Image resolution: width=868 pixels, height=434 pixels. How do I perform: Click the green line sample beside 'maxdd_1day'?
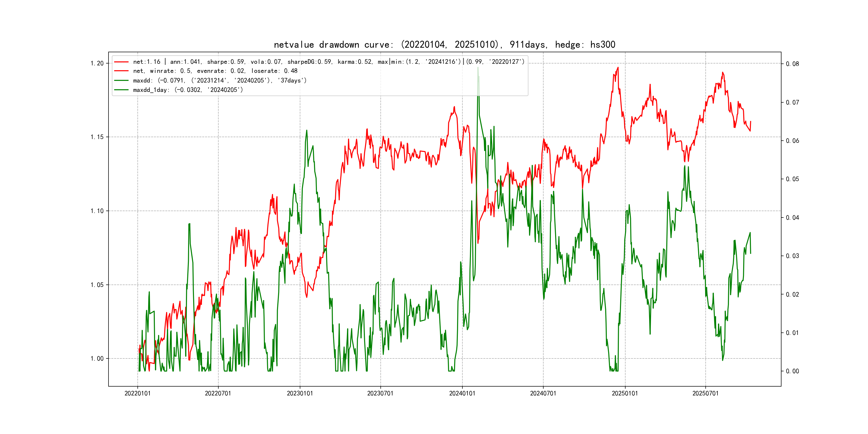[x=121, y=90]
